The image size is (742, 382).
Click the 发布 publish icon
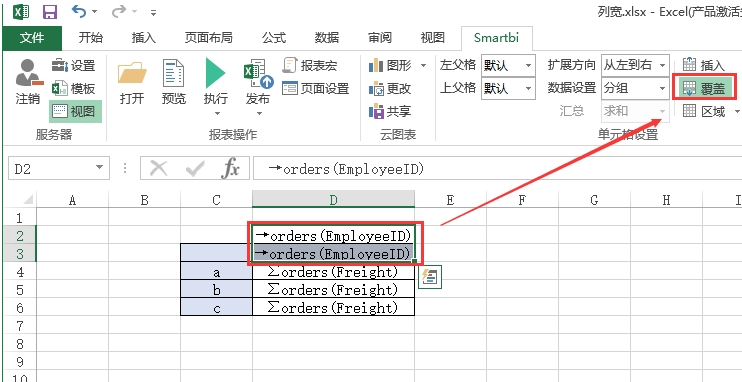258,73
